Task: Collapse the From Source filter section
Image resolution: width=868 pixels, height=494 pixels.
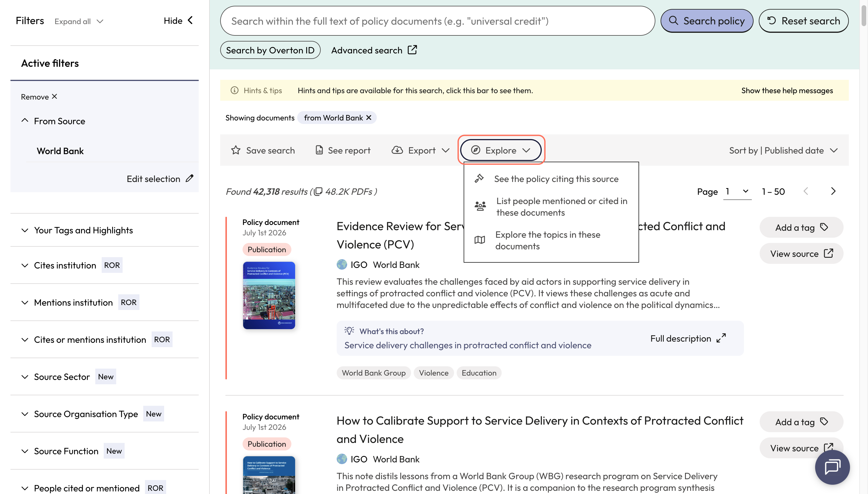Action: click(x=25, y=120)
